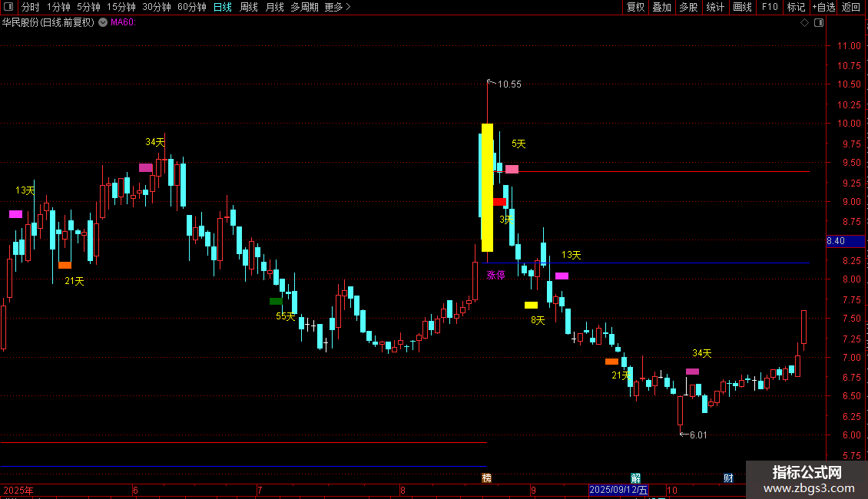The image size is (868, 499).
Task: Activate the 画线 drawing tools
Action: pos(742,7)
